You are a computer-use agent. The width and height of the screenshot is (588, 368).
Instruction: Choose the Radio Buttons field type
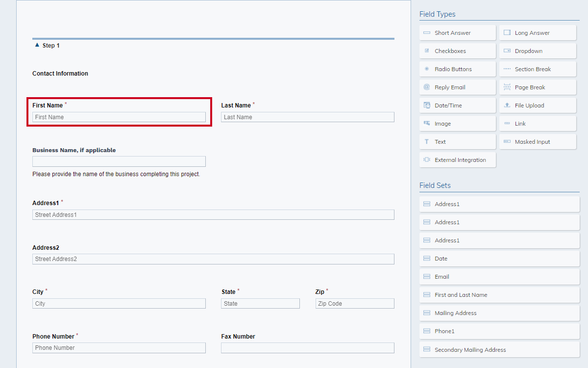coord(458,69)
